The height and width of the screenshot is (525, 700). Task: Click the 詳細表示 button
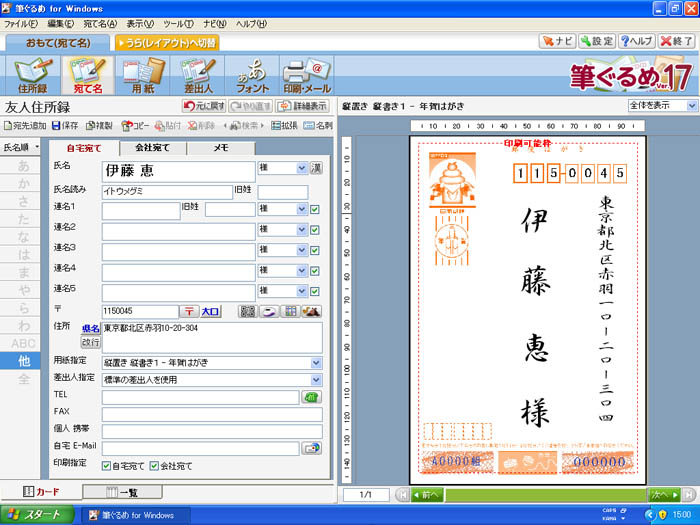(x=303, y=105)
